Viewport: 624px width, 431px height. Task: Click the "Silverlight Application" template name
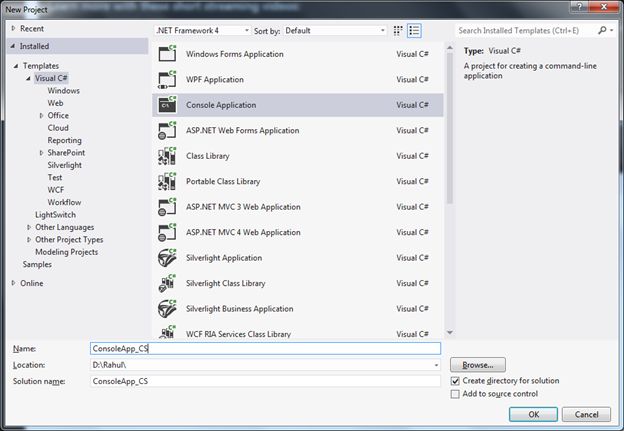click(x=224, y=258)
